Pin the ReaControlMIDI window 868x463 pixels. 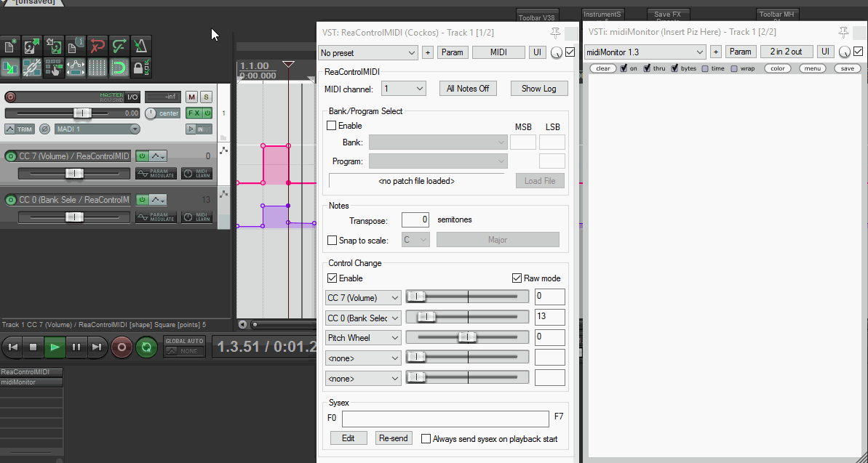click(x=555, y=33)
